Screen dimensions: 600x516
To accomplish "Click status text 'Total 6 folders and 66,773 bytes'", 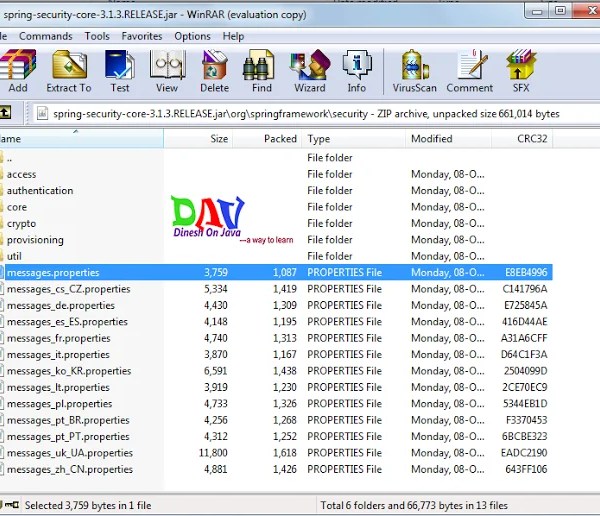I will [x=414, y=506].
